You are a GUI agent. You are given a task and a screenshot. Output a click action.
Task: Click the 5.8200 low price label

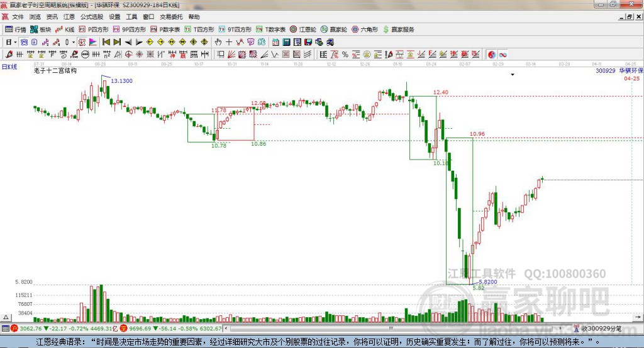pos(488,281)
